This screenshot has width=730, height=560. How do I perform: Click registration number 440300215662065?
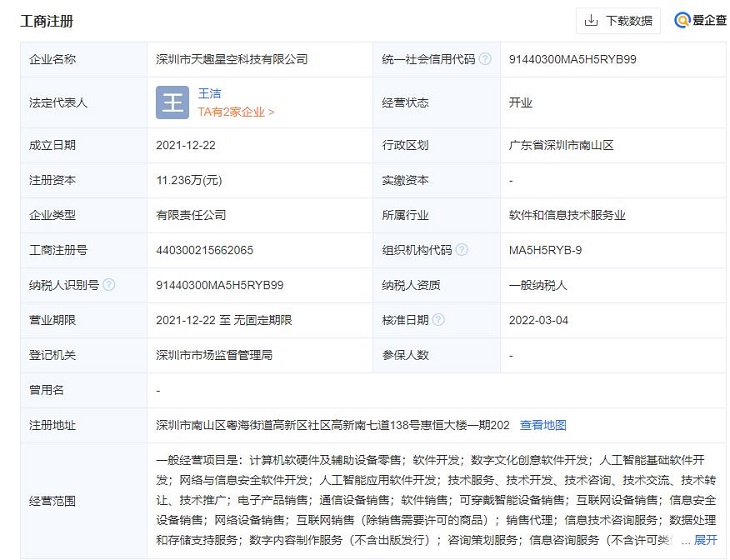(205, 250)
